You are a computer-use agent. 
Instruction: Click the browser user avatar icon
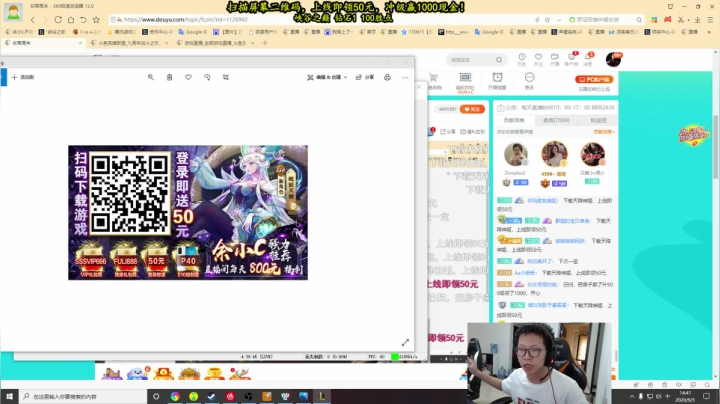click(x=13, y=11)
